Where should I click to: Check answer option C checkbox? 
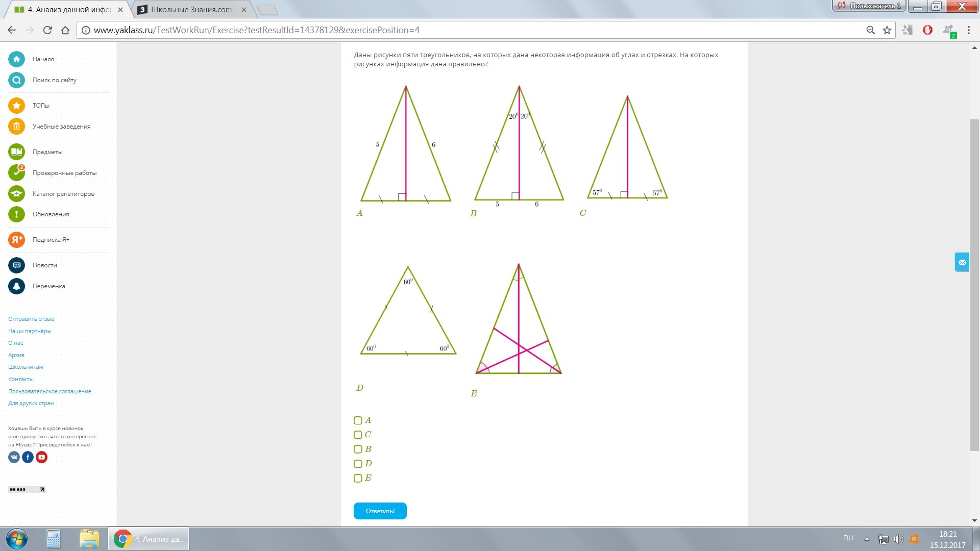[x=358, y=435]
